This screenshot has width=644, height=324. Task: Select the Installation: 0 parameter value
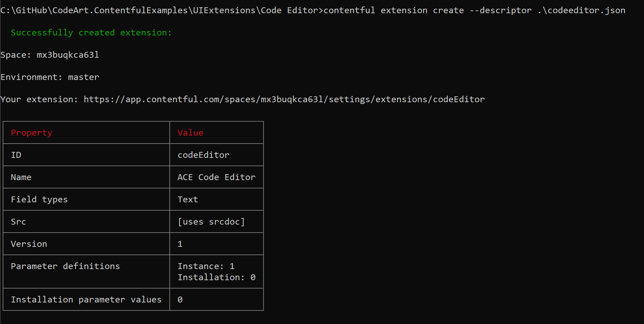pyautogui.click(x=217, y=277)
